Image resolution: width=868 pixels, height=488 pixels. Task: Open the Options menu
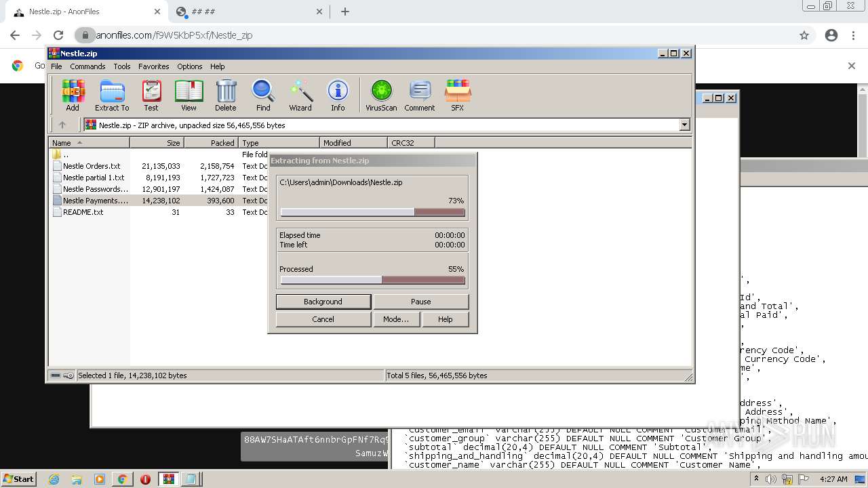[x=190, y=66]
